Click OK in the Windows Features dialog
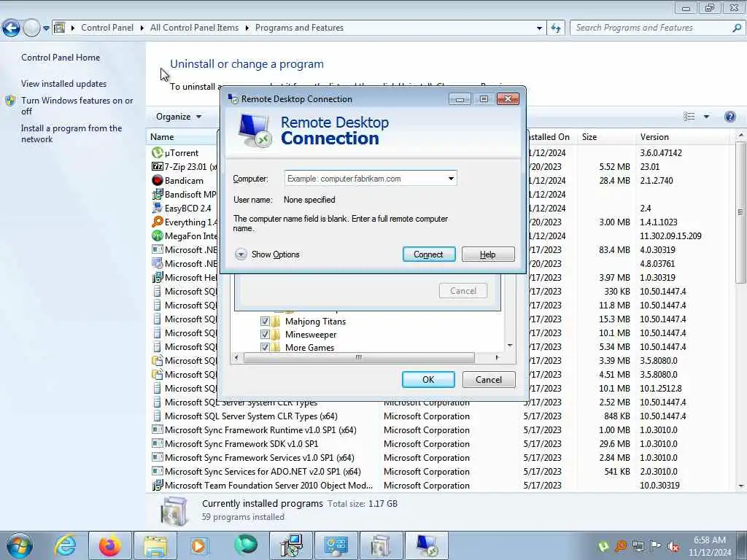 click(428, 379)
